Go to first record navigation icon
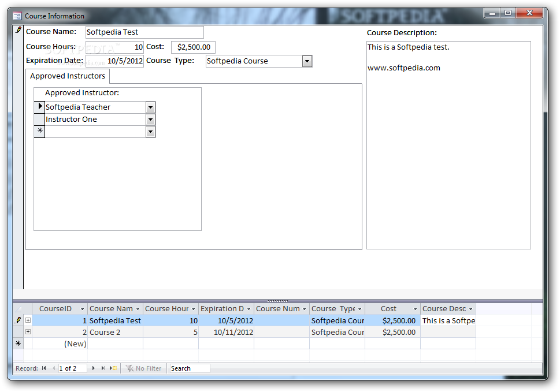Viewport: 560px width, 392px height. pos(44,368)
